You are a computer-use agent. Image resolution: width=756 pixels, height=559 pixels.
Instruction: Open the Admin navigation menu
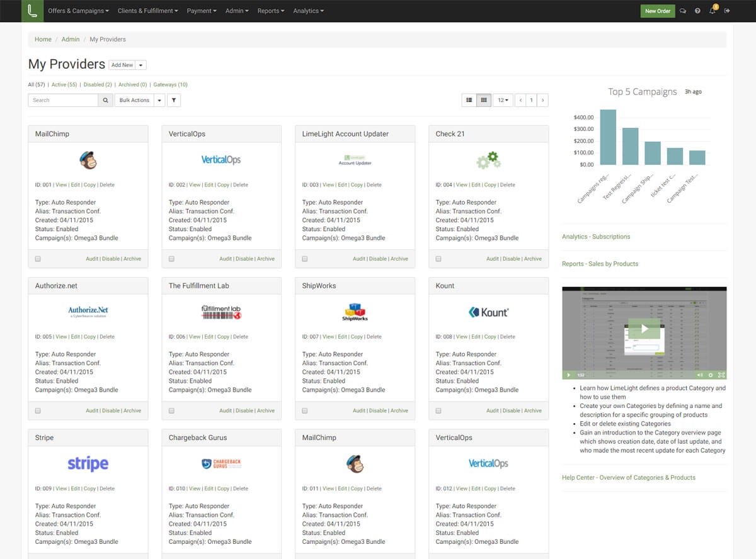pos(237,11)
